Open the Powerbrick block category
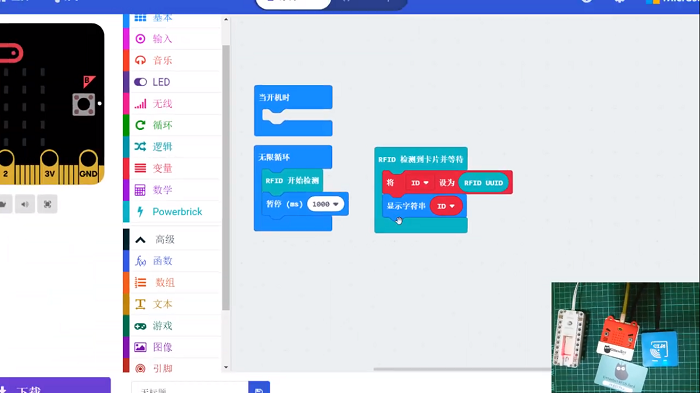 [172, 212]
